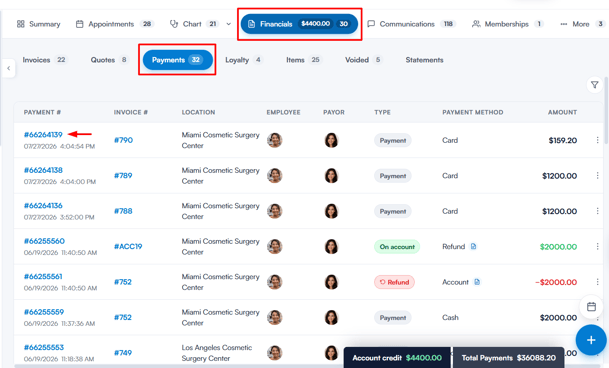
Task: Click the vertical scrollbar on the right
Action: [606, 111]
